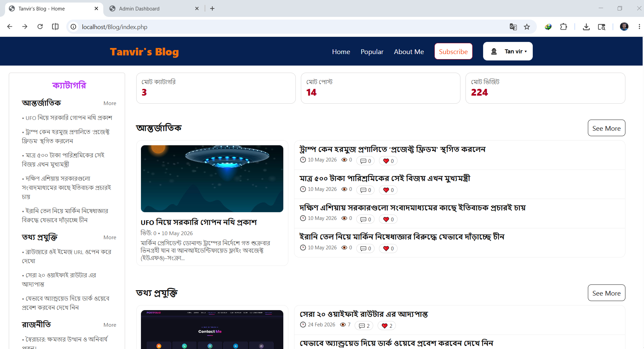This screenshot has height=349, width=644.
Task: Like the সেরা ২০ ওয়াইফাই রাউটার post
Action: pyautogui.click(x=387, y=326)
